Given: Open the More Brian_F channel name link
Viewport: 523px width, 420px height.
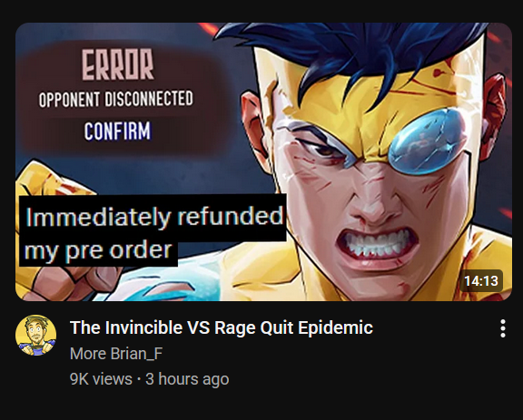Looking at the screenshot, I should [116, 354].
